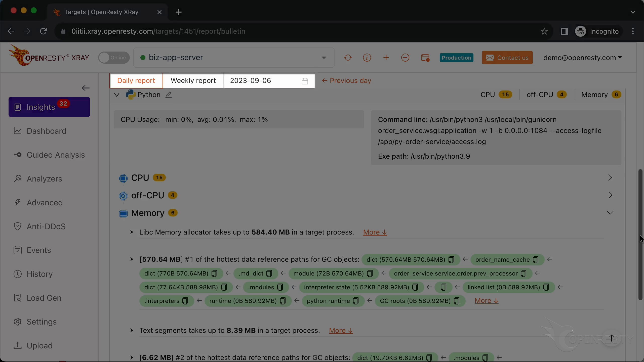Viewport: 644px width, 362px height.
Task: Open the demo@openresty.com account menu
Action: (x=582, y=58)
